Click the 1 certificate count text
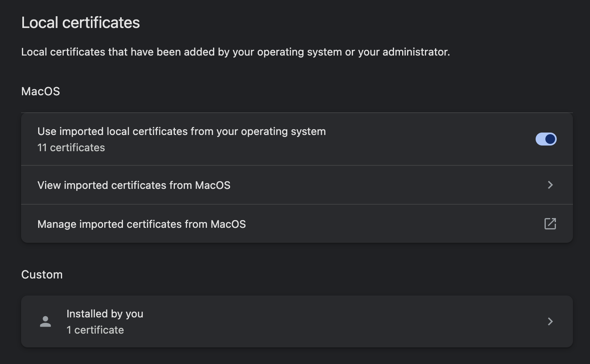 [x=95, y=330]
